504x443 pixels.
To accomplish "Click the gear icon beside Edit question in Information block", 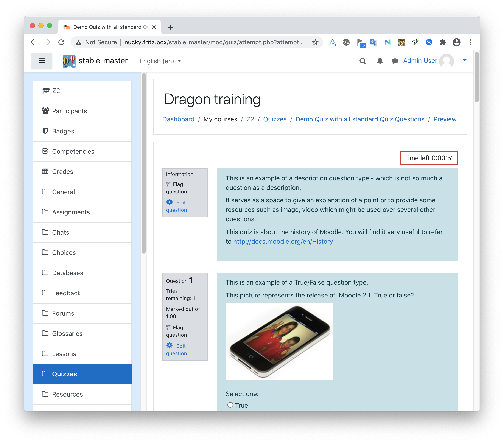I will click(x=169, y=202).
